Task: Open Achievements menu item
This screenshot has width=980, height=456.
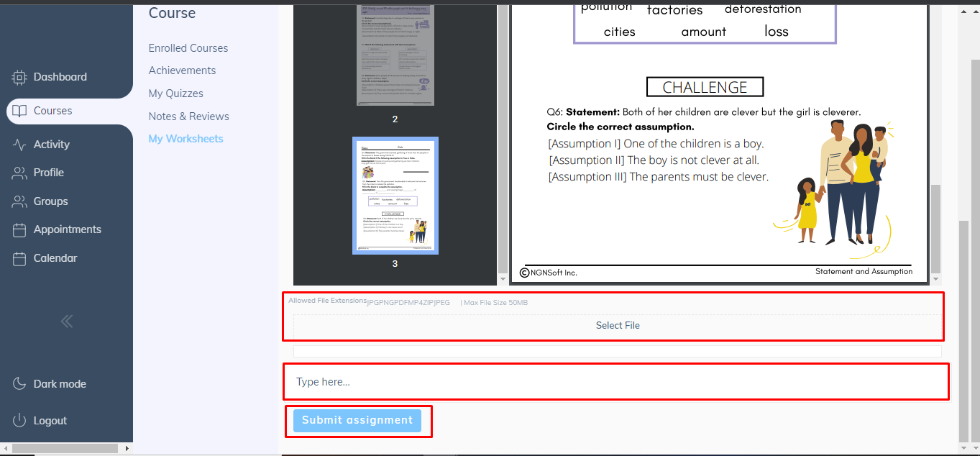Action: coord(182,70)
